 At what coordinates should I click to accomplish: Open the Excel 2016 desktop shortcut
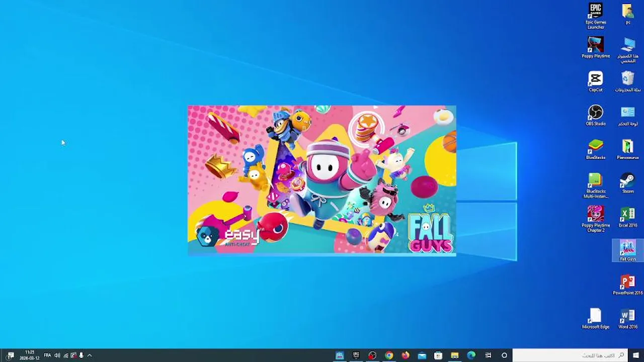[627, 217]
